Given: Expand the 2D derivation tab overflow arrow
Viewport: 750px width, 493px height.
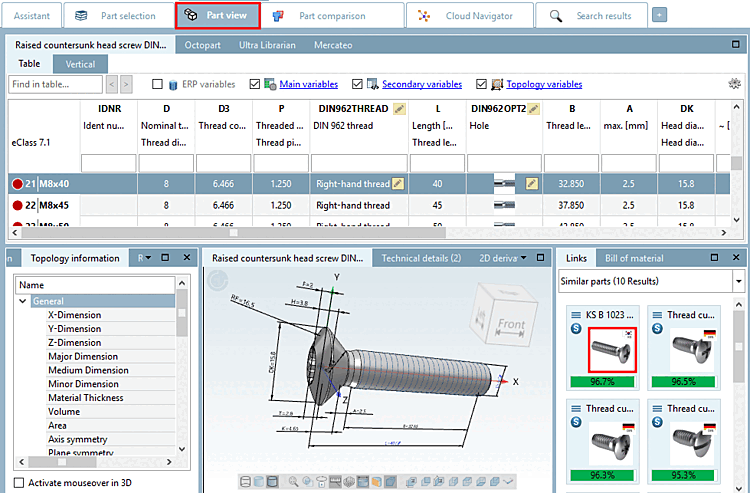Looking at the screenshot, I should click(522, 258).
